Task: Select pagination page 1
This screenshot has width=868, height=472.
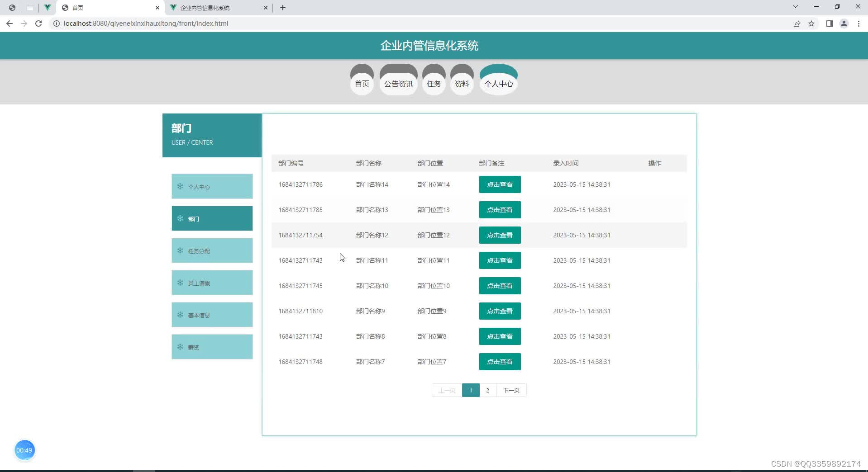Action: (x=471, y=390)
